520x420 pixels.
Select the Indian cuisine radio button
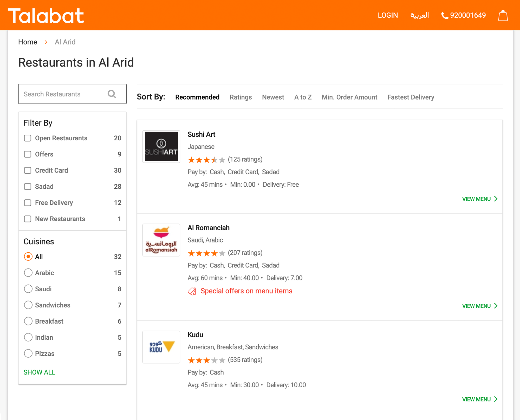tap(28, 337)
